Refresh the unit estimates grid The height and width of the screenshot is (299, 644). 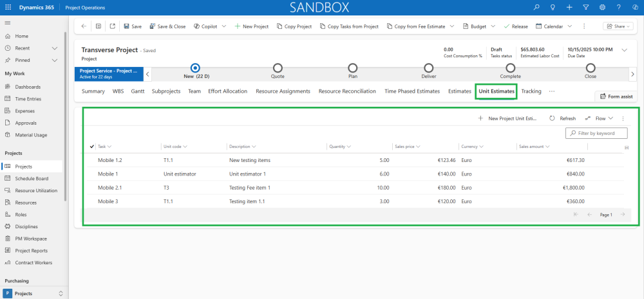(563, 118)
